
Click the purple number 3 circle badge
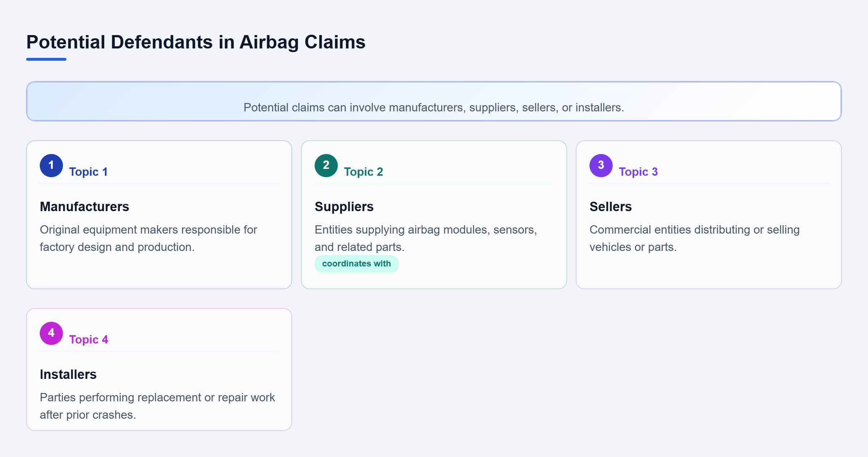pos(601,166)
